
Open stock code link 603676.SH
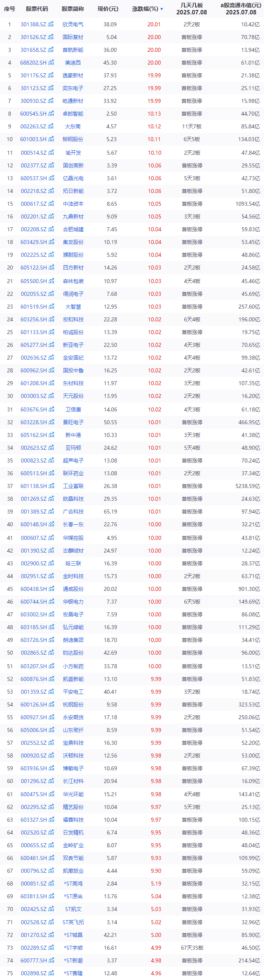pos(33,409)
